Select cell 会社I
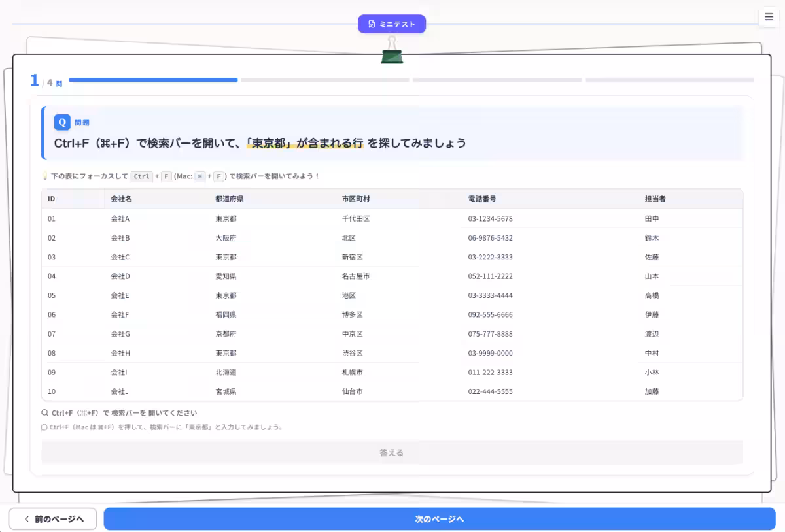The height and width of the screenshot is (532, 785). (119, 373)
